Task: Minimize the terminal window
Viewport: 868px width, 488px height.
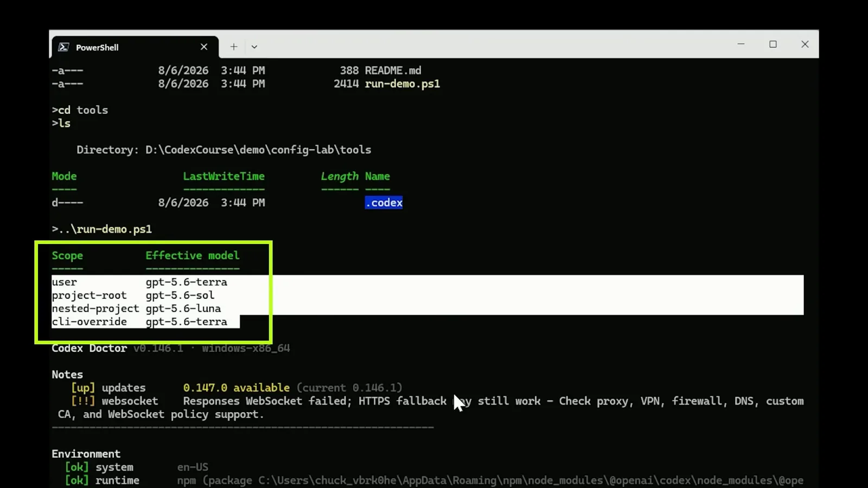Action: (x=741, y=44)
